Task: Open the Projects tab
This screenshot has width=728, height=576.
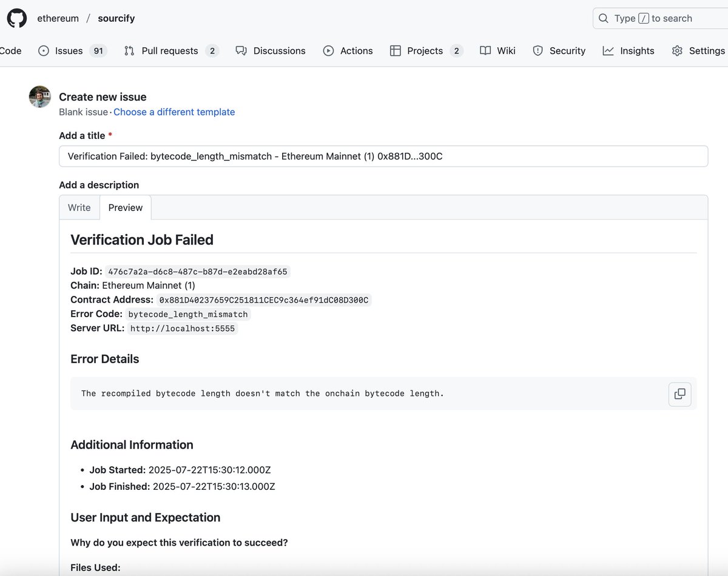Action: pyautogui.click(x=426, y=51)
